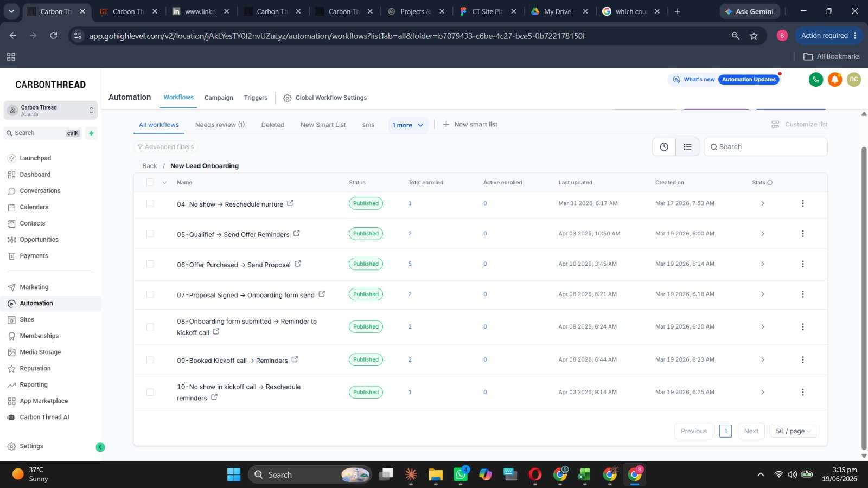Open the orange notifications bell
Screen dimensions: 868x488
[835, 80]
